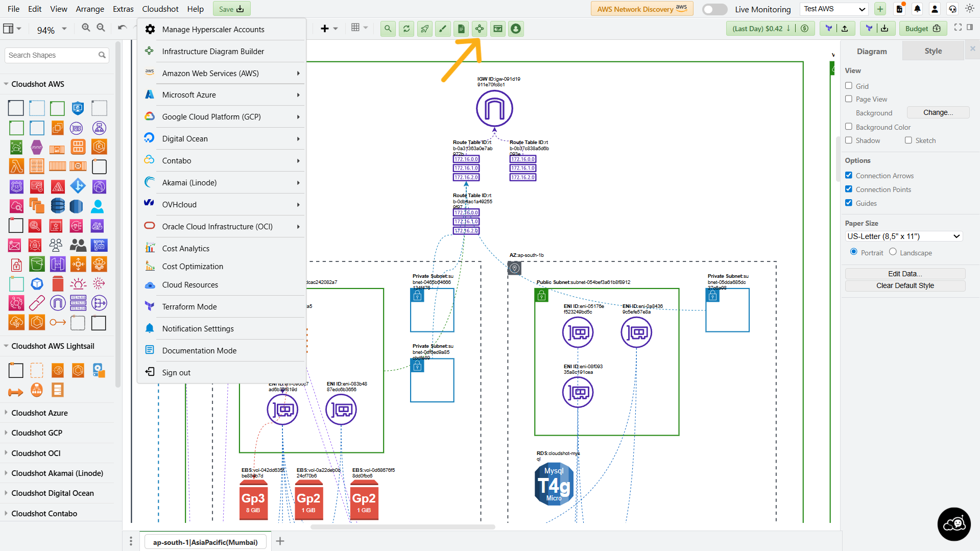Open Amazon Web Services (AWS) submenu

(222, 74)
